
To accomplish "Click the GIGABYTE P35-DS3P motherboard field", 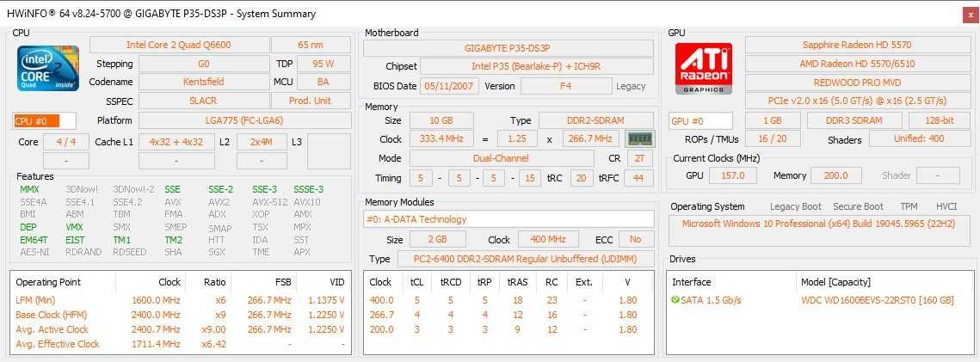I will (508, 48).
